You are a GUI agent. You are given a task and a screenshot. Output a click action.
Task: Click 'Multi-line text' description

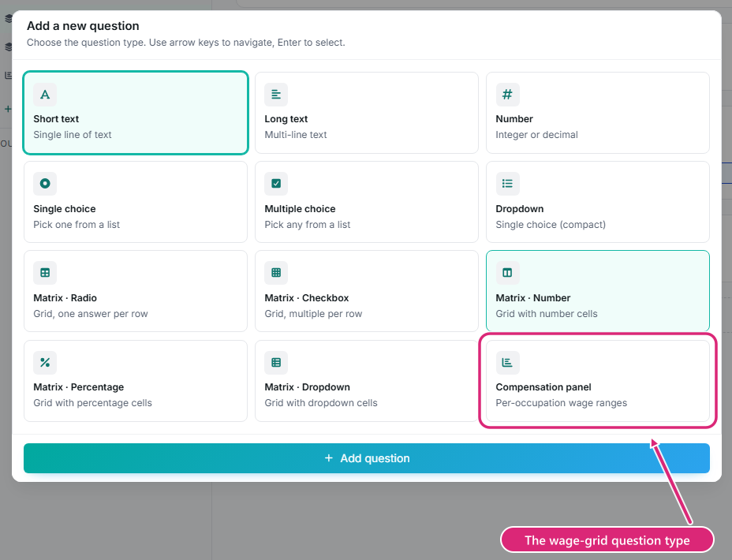click(x=296, y=135)
